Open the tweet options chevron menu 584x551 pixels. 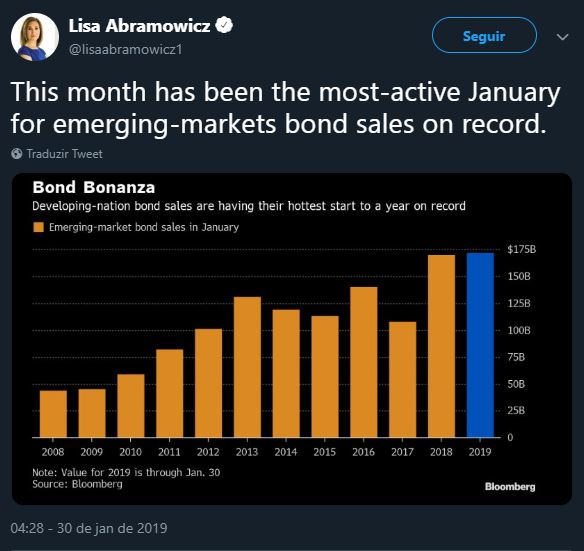pyautogui.click(x=562, y=37)
